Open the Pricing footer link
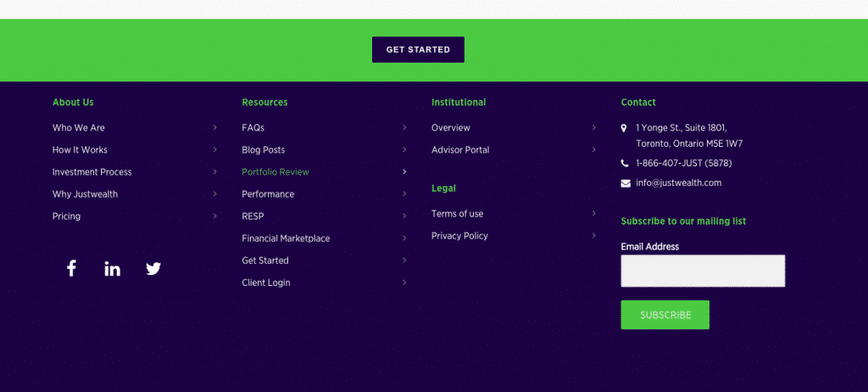 click(x=66, y=216)
